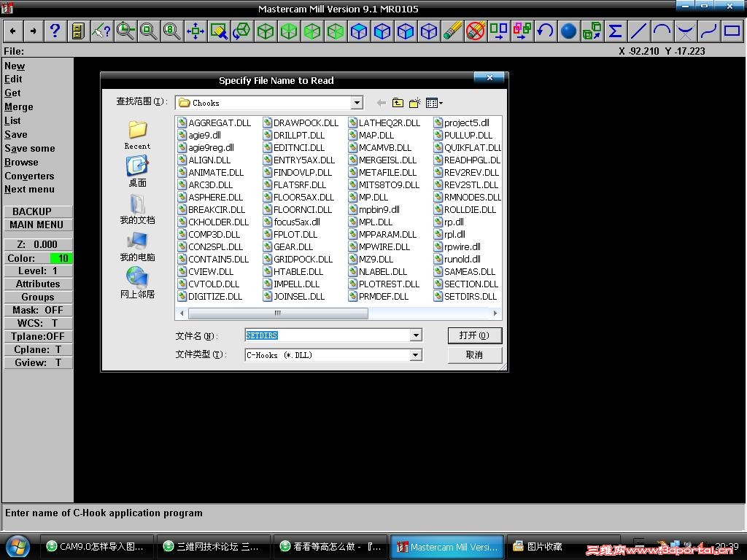The height and width of the screenshot is (560, 747).
Task: Select the Merge menu item
Action: [18, 107]
